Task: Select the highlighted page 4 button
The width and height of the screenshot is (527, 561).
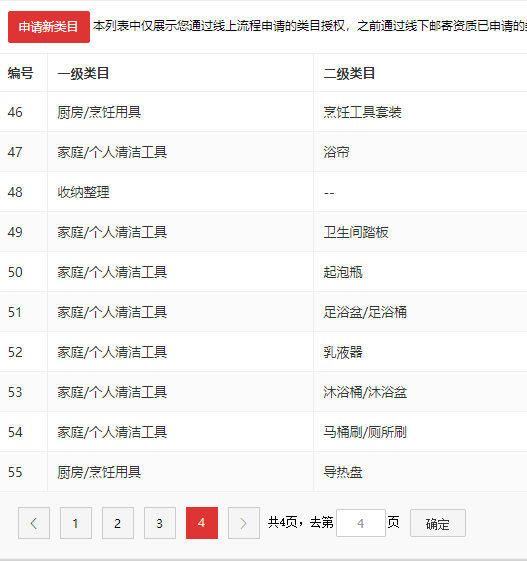Action: 202,523
